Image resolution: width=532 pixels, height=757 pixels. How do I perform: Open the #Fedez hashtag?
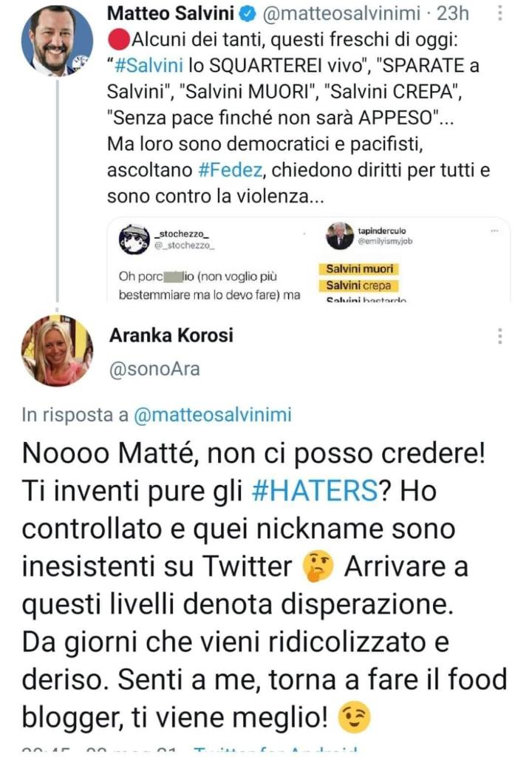(231, 169)
